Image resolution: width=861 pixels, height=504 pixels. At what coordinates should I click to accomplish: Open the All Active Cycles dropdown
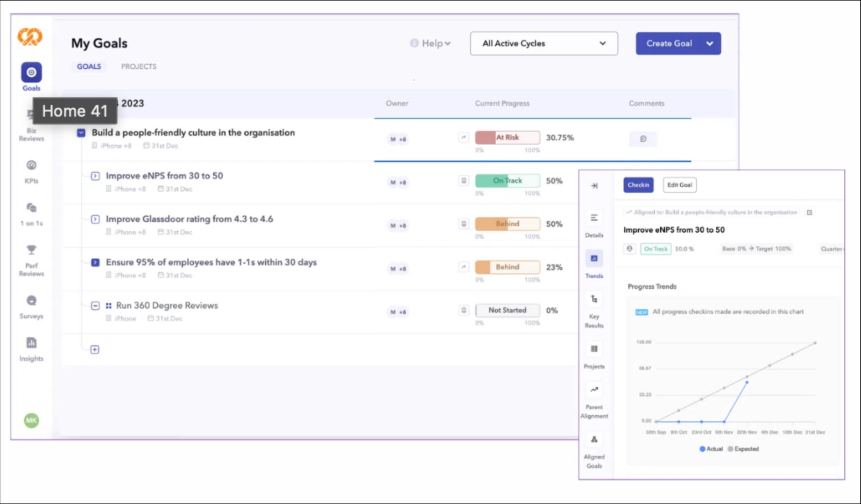tap(544, 44)
